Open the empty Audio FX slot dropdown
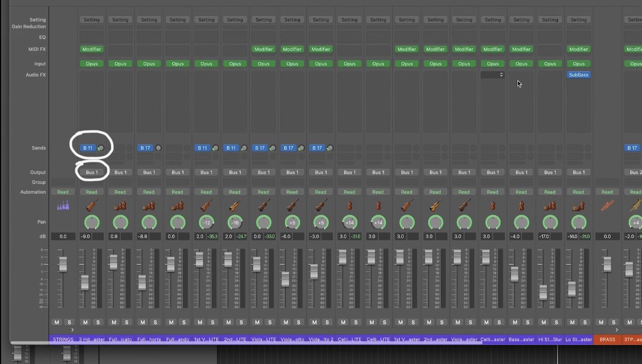Viewport: 642px width, 364px height. [493, 75]
